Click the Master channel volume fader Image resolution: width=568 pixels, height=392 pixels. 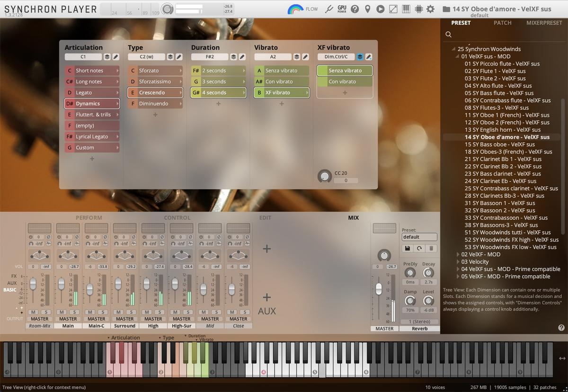(379, 289)
